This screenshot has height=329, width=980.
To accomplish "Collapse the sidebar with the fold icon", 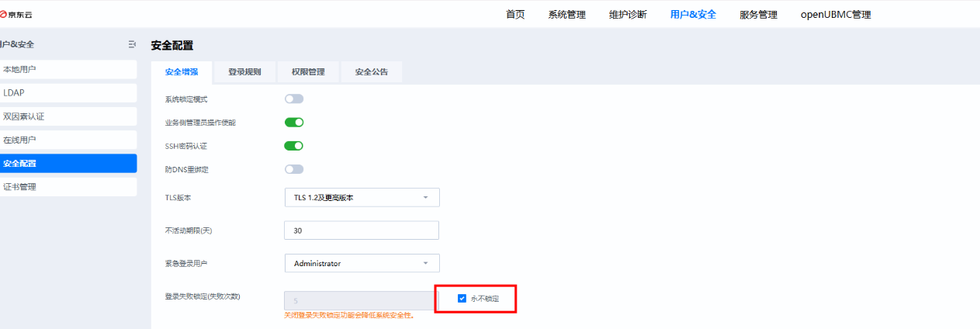I will (x=132, y=44).
